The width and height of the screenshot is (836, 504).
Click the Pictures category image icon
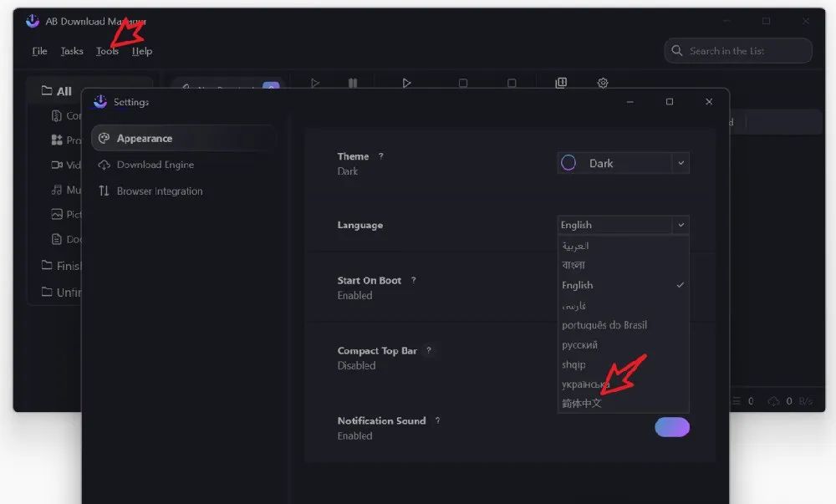pos(57,214)
